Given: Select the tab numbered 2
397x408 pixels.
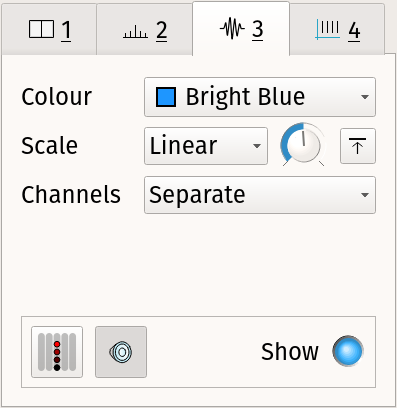Looking at the screenshot, I should [x=145, y=29].
